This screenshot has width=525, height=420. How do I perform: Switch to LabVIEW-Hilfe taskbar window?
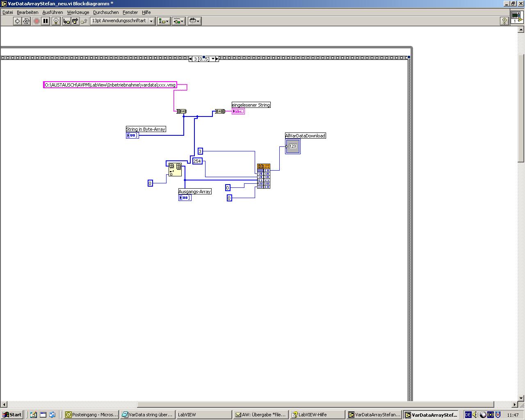pos(317,415)
